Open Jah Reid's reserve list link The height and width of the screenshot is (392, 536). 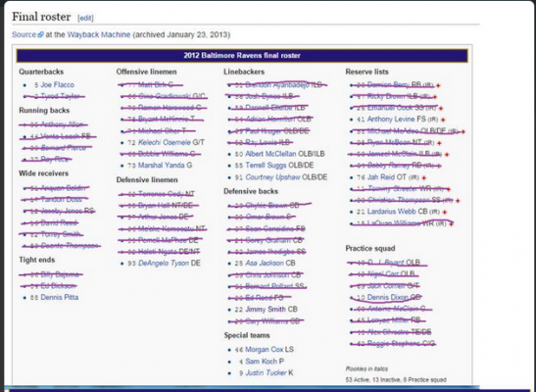tap(380, 177)
